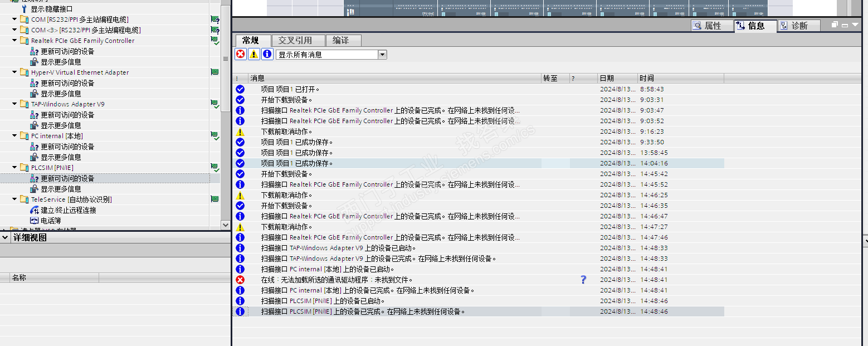Viewport: 868px width, 346px height.
Task: Select 更新可访问的设备 under Realtek PCIe GbE
Action: pos(67,51)
